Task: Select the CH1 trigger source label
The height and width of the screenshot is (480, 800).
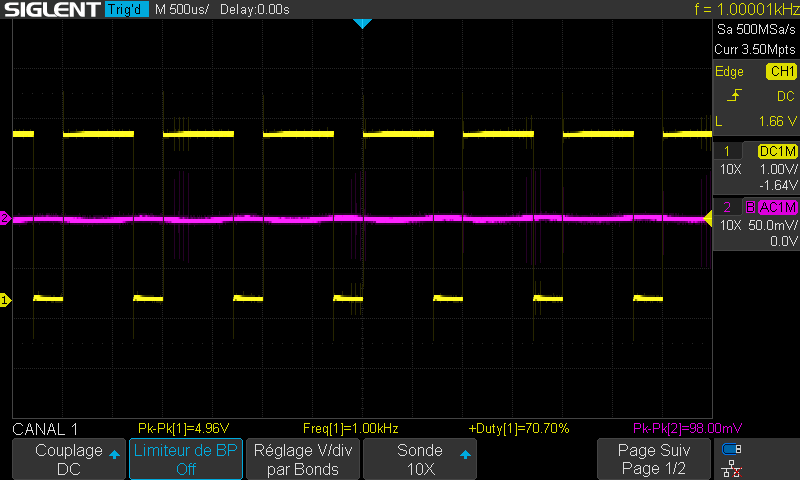Action: [781, 71]
